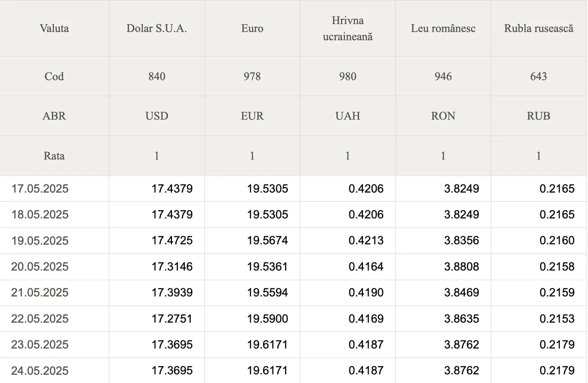Click the Hrivna ucraineană header cell
Screen dimensions: 588x383
pyautogui.click(x=348, y=29)
